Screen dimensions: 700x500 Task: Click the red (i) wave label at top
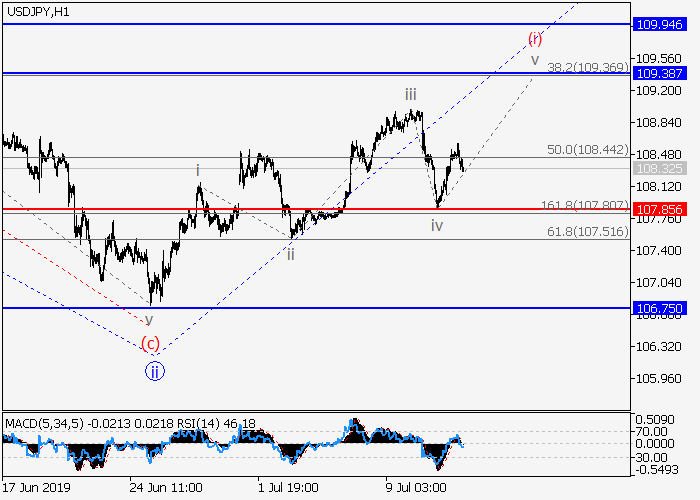click(x=536, y=39)
